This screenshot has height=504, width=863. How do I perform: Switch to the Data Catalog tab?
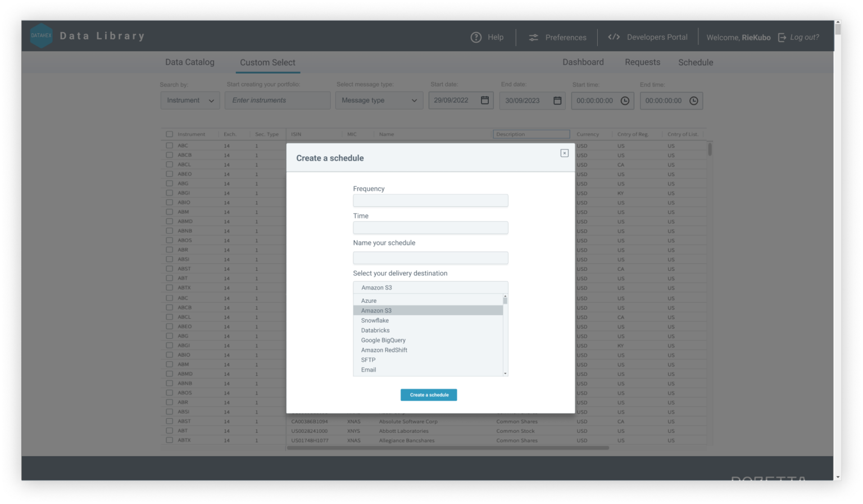pyautogui.click(x=189, y=62)
